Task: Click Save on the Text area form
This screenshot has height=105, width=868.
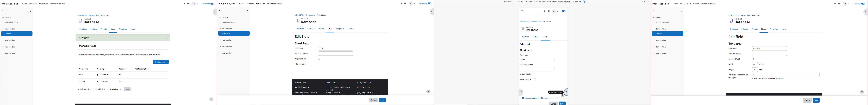Action: pyautogui.click(x=816, y=100)
